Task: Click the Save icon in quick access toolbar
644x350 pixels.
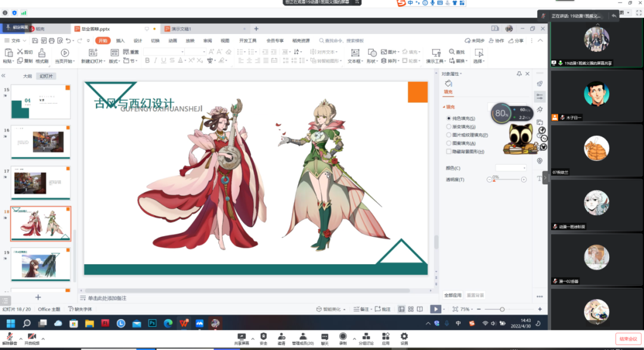Action: (35, 41)
